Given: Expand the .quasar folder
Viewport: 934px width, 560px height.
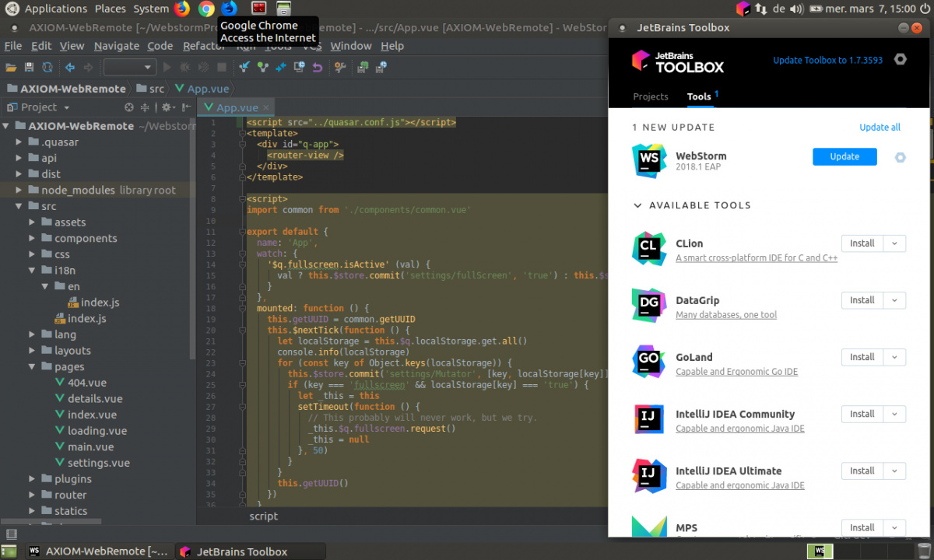Looking at the screenshot, I should pyautogui.click(x=19, y=142).
